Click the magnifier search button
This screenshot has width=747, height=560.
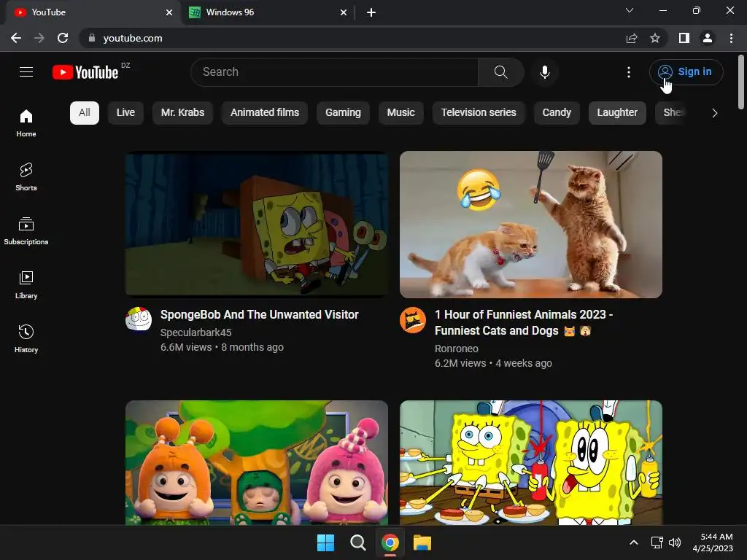pos(500,72)
